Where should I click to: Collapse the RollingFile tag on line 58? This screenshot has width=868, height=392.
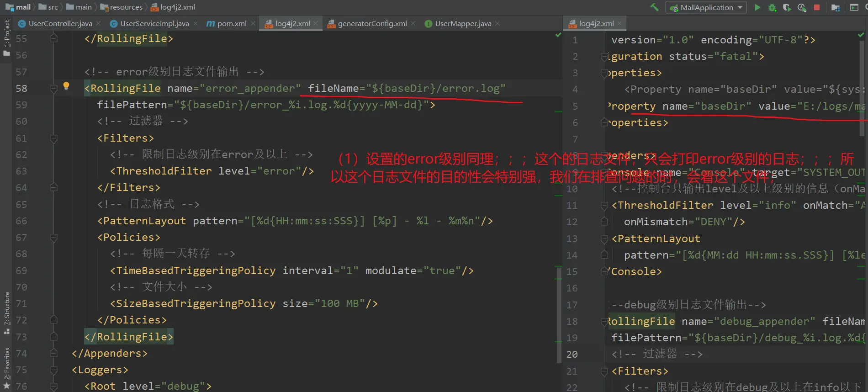click(x=54, y=89)
